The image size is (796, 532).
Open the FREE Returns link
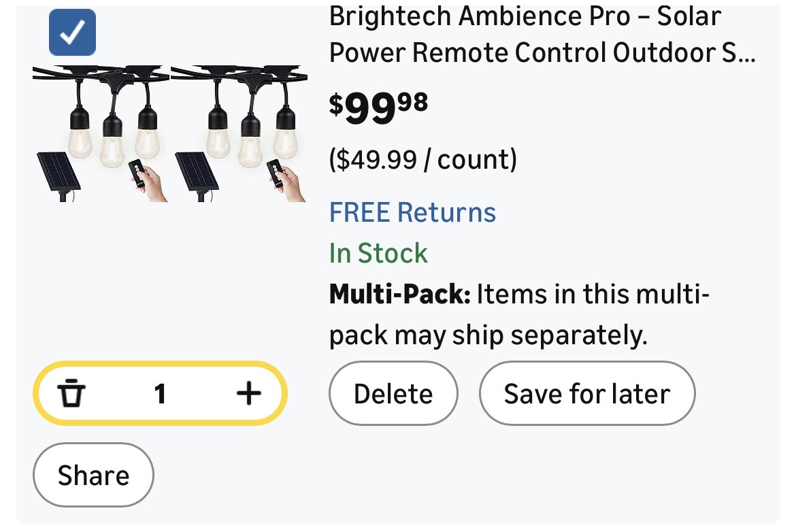[412, 212]
